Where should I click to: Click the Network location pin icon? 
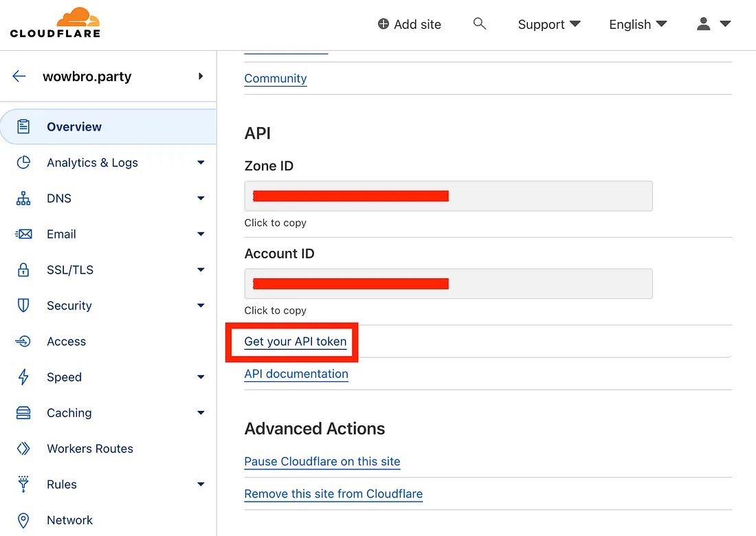click(x=23, y=520)
